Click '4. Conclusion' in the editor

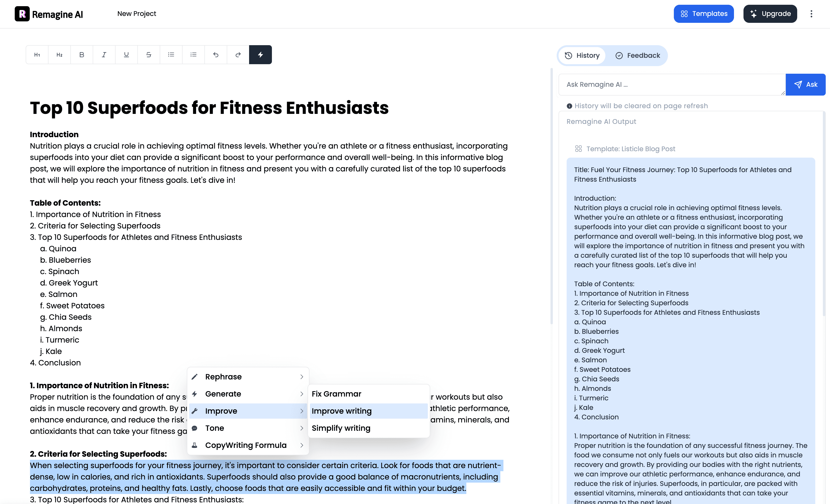point(55,363)
